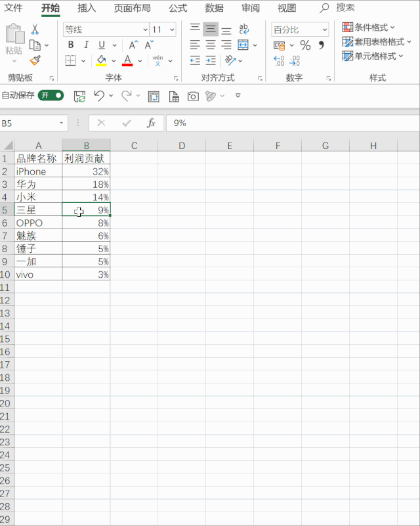Decrease decimal places icon
420x526 pixels.
tap(295, 60)
